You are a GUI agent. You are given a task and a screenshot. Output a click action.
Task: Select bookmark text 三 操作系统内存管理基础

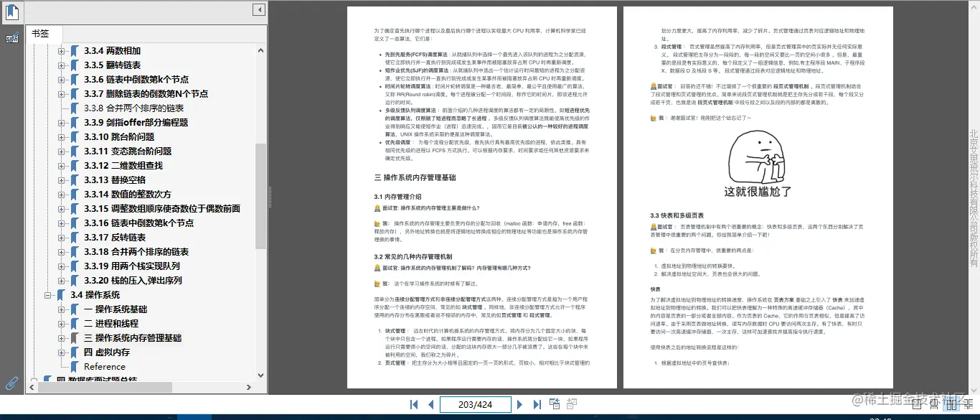[133, 338]
